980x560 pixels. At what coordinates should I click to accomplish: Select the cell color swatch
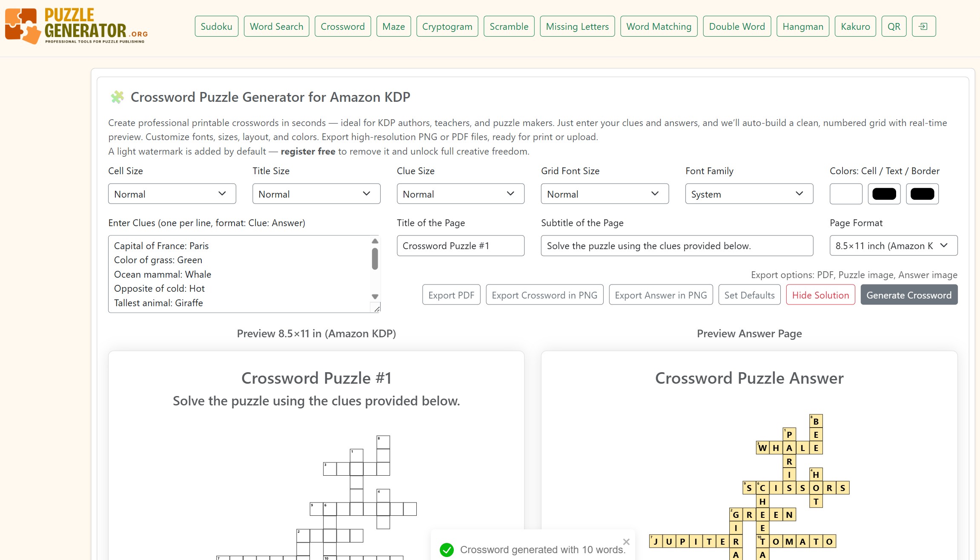click(845, 194)
